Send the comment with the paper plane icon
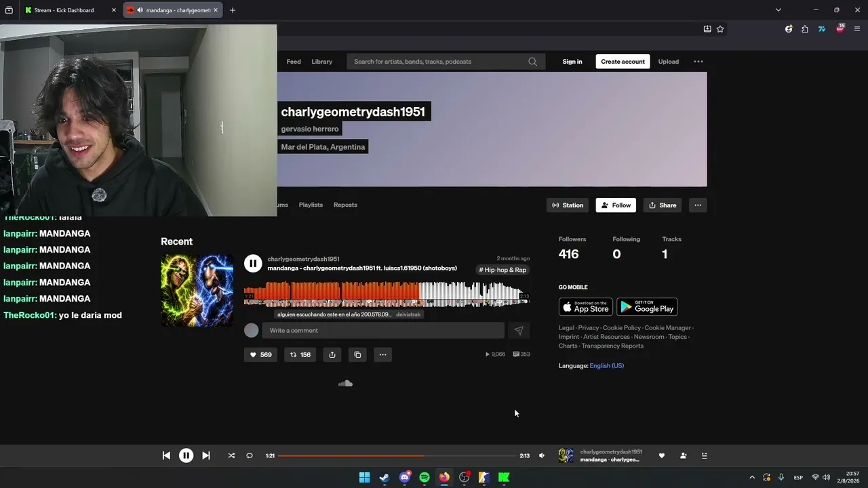 pos(519,330)
